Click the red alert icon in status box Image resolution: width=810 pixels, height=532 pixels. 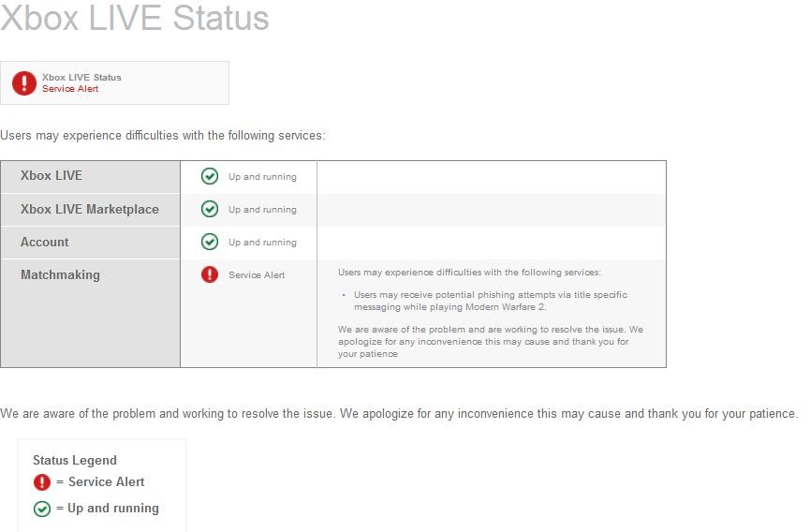24,83
